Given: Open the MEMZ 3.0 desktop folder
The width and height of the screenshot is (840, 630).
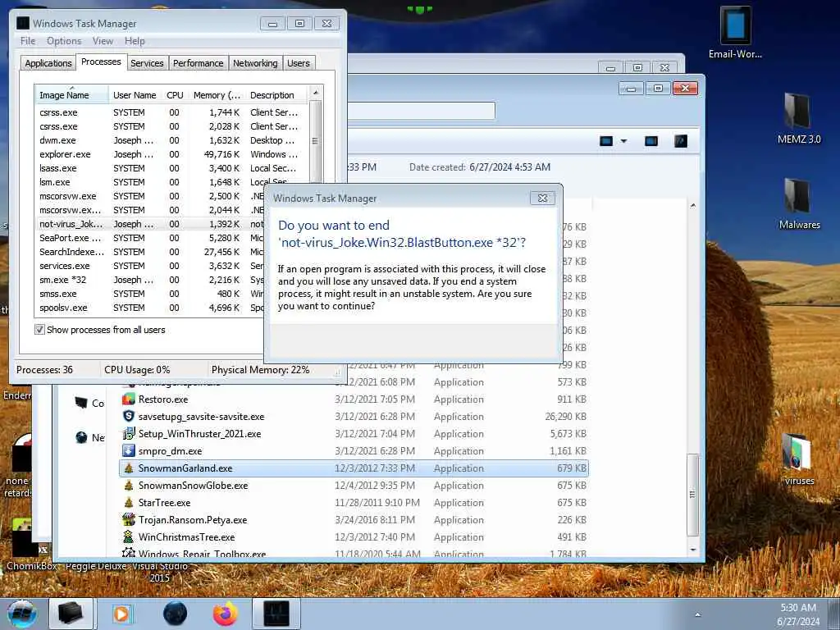Looking at the screenshot, I should click(x=798, y=118).
